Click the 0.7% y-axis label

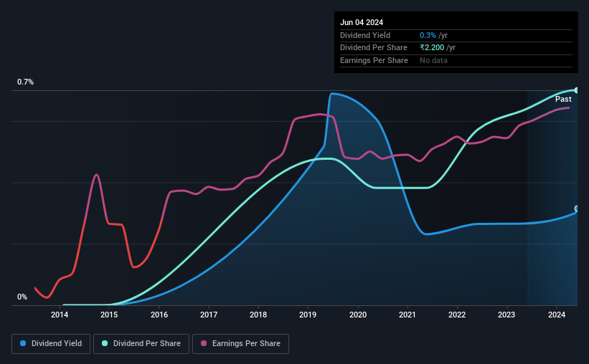[x=25, y=82]
